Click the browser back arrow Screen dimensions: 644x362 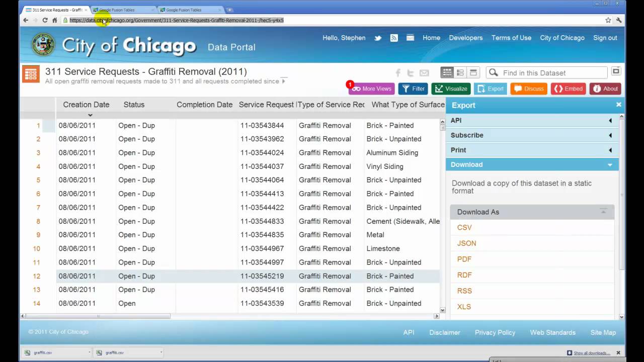click(26, 20)
